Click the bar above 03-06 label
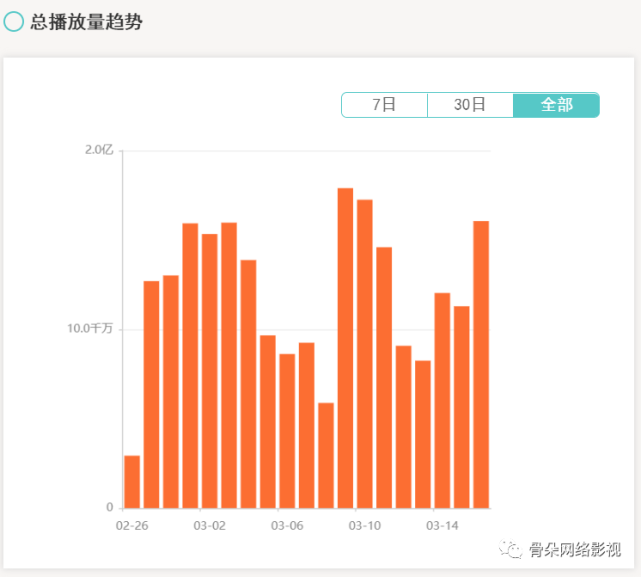This screenshot has height=577, width=641. 287,431
